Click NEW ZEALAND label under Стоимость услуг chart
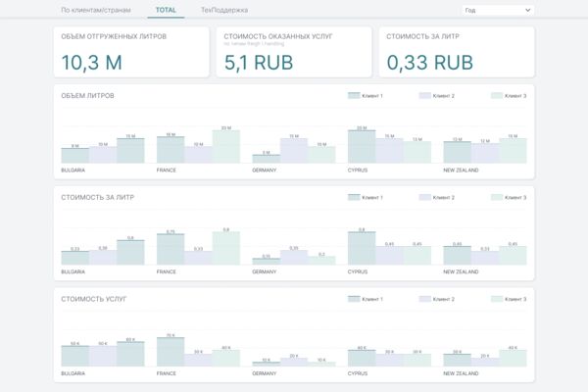The image size is (588, 392). (461, 373)
